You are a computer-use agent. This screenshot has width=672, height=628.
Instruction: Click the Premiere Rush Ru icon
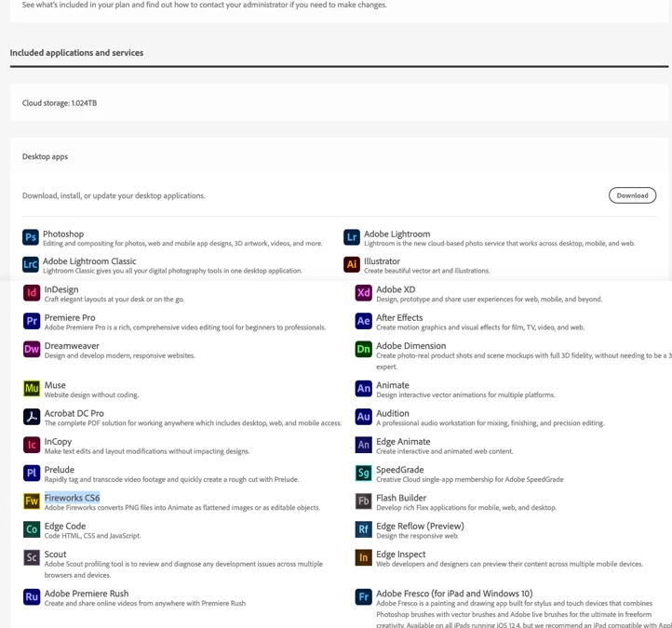(32, 597)
